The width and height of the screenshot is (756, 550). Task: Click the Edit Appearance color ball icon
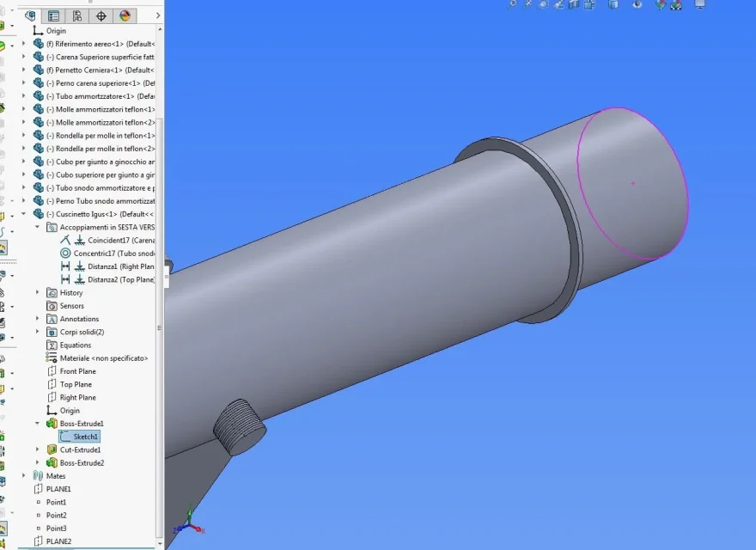click(660, 4)
